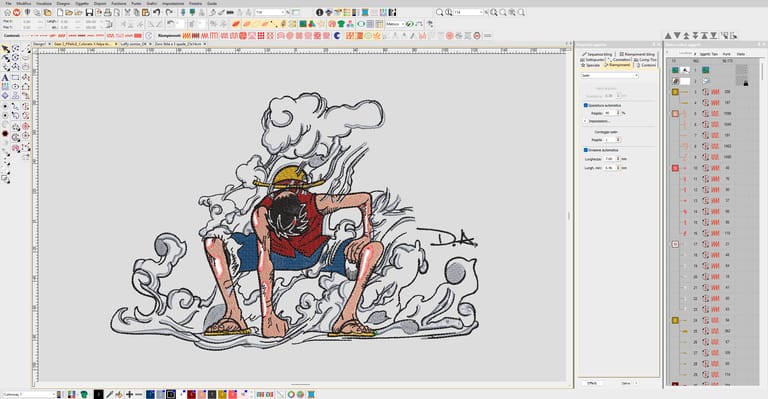Image resolution: width=768 pixels, height=399 pixels.
Task: Click the open design folder icon
Action: point(69,12)
